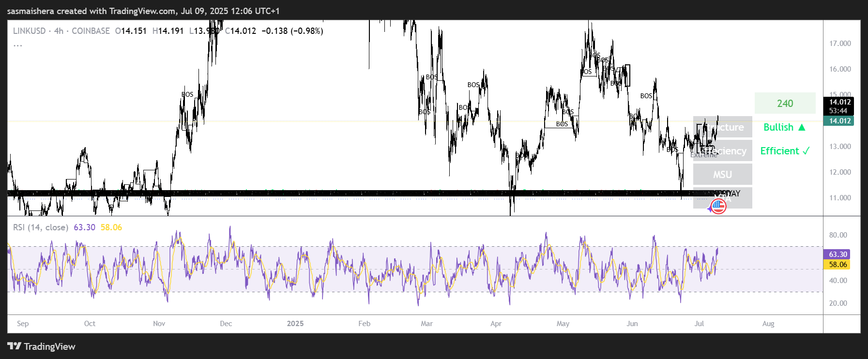
Task: Click the purple 63.30 RSI axis label
Action: [838, 254]
